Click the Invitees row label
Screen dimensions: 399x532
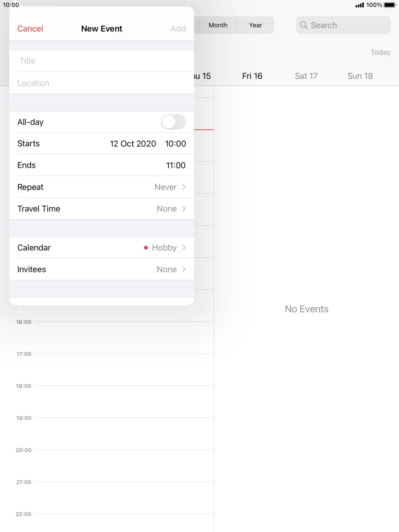click(32, 269)
